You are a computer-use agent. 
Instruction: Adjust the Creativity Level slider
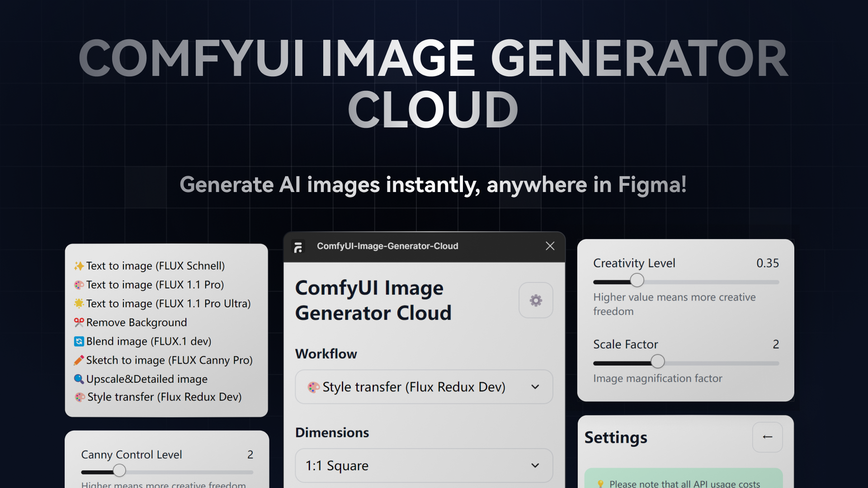pos(637,280)
